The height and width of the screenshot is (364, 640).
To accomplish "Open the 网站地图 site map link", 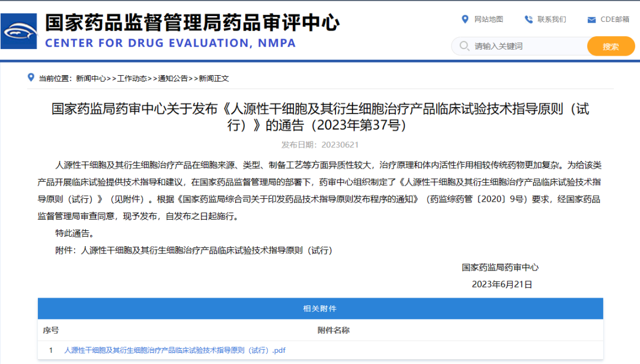I will (x=488, y=20).
